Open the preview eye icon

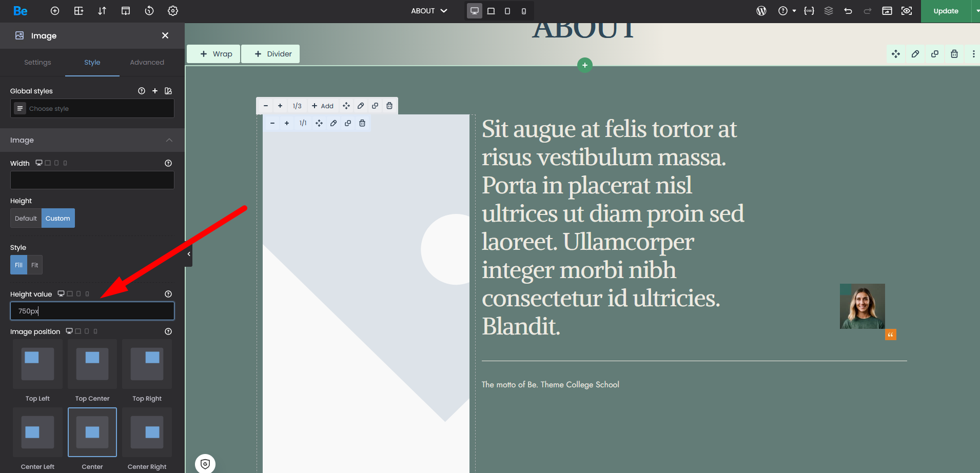(x=907, y=11)
